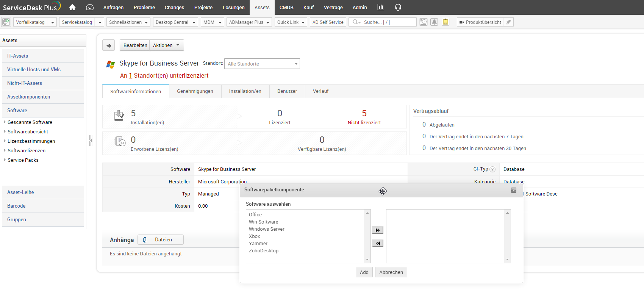Image resolution: width=644 pixels, height=305 pixels.
Task: Open the reminders clock icon
Action: (x=424, y=22)
